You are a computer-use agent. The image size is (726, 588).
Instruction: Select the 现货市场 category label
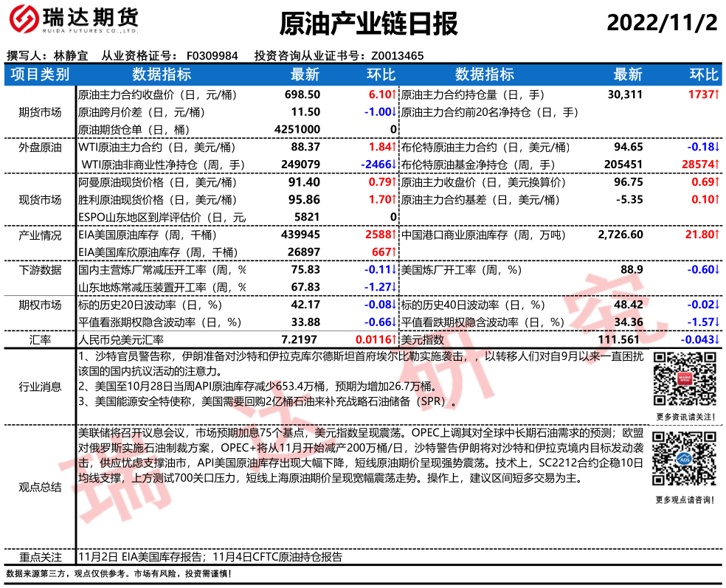coord(41,200)
